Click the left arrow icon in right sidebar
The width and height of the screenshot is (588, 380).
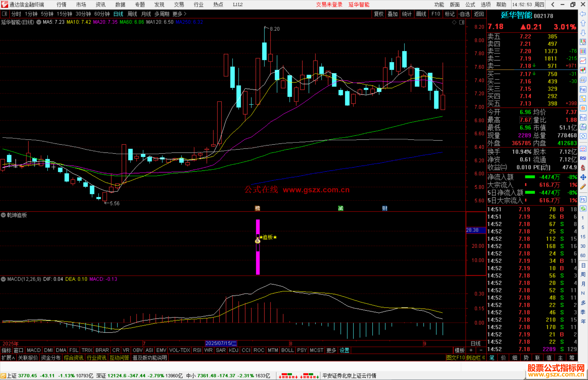(583, 14)
